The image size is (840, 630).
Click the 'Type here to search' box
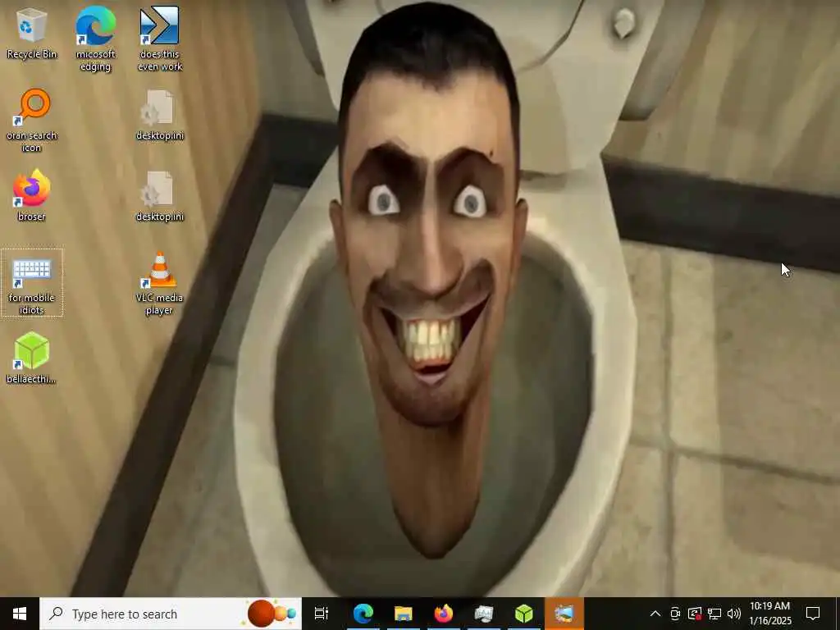[171, 614]
